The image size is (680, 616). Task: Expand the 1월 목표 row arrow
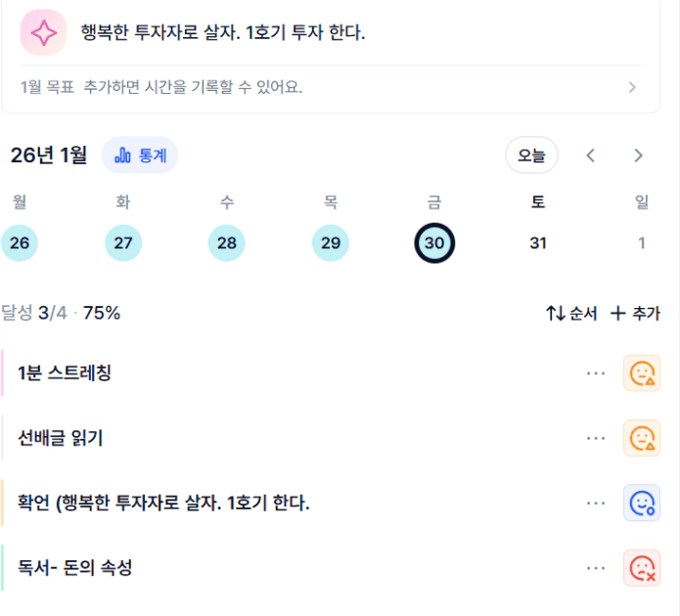632,87
